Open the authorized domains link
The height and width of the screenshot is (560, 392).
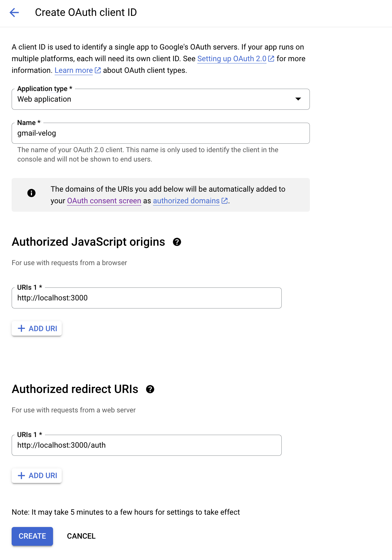tap(186, 201)
